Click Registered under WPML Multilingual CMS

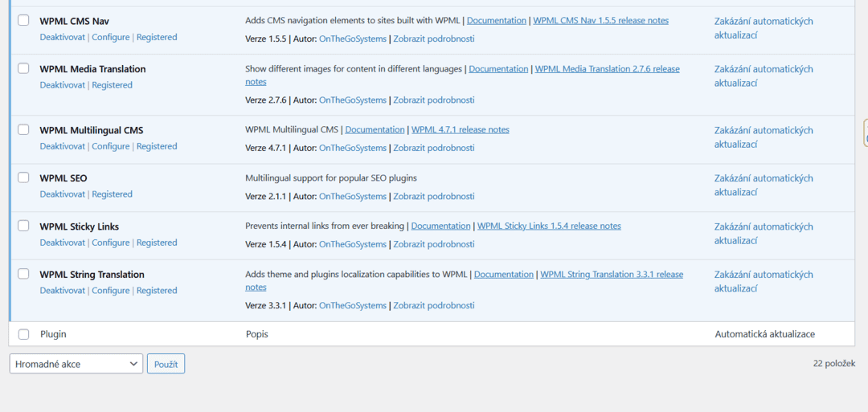click(x=157, y=146)
